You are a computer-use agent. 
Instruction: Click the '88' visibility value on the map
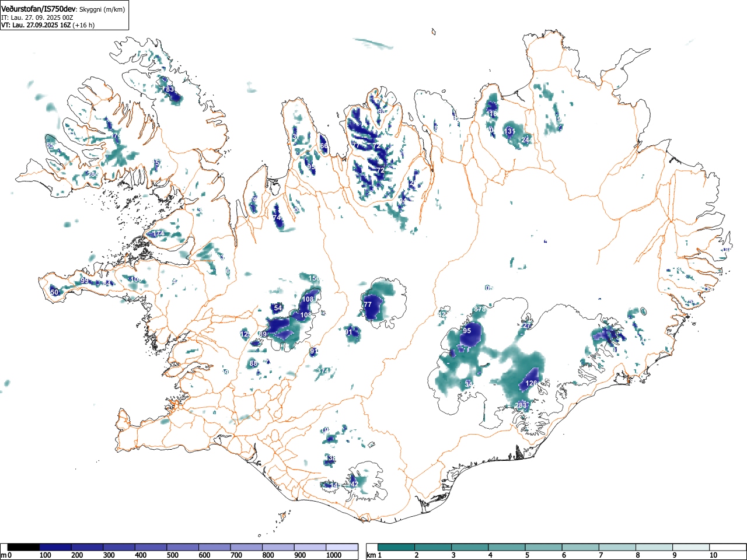(253, 363)
